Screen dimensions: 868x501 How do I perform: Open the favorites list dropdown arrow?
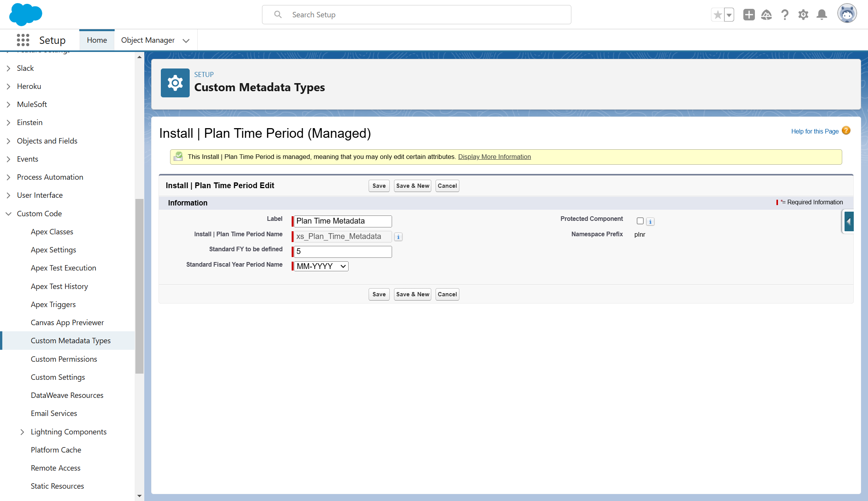(729, 15)
